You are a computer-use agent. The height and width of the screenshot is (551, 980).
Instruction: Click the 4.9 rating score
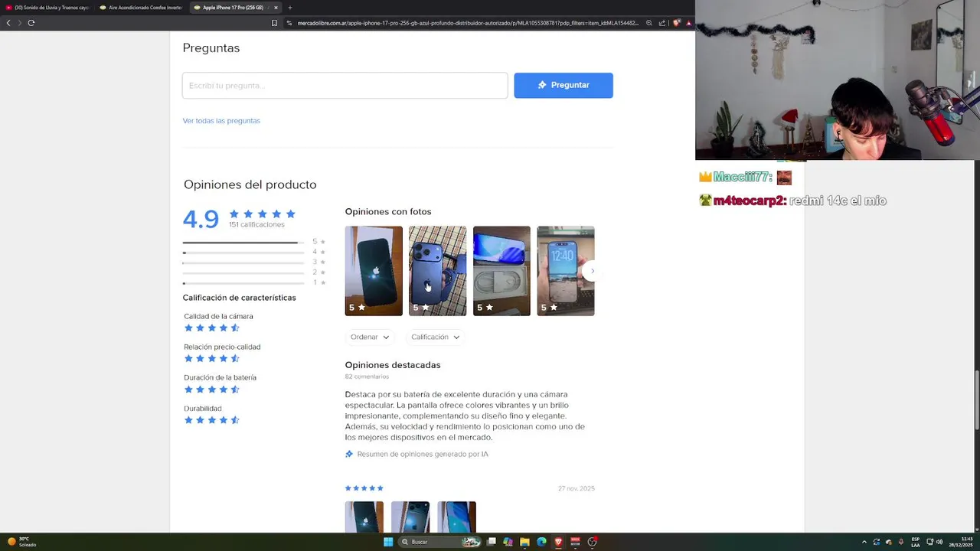tap(201, 220)
